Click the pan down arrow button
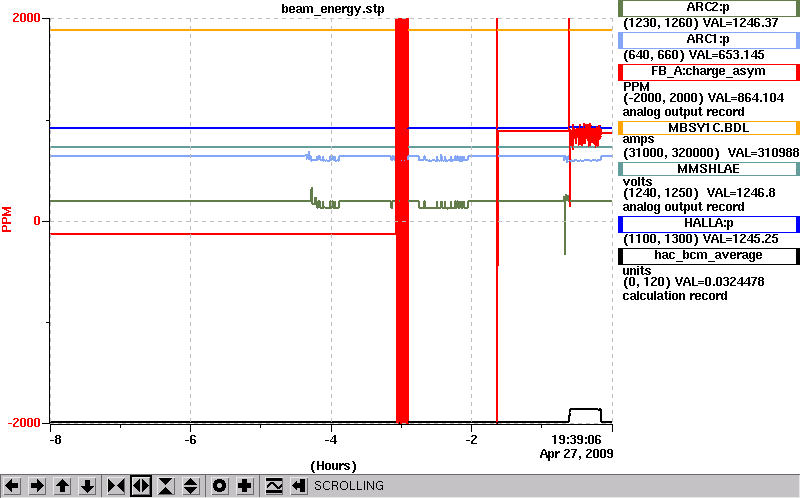Screen dimensions: 800x498 click(87, 486)
